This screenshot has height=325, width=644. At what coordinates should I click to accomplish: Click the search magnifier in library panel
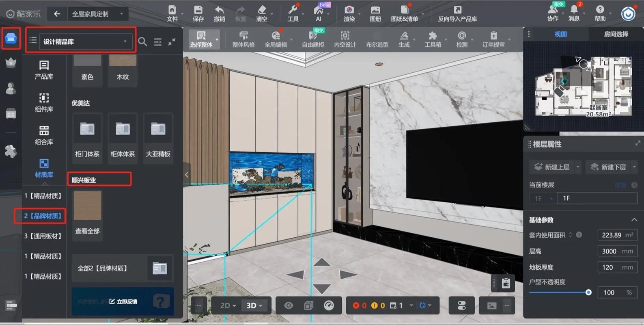(x=142, y=41)
